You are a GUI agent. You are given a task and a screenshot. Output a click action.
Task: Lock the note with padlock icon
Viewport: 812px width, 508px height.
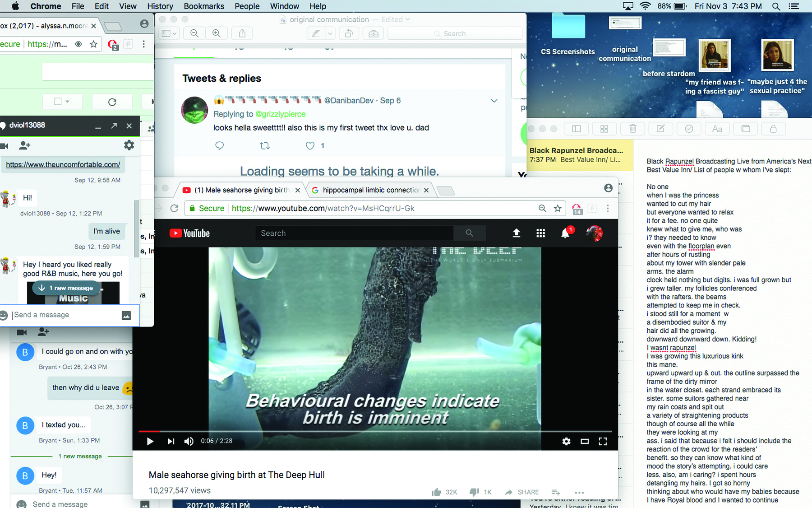[773, 129]
